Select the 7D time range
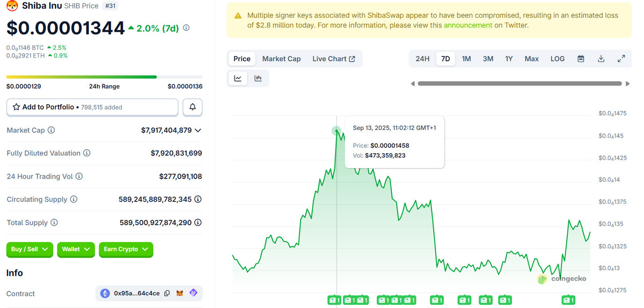The width and height of the screenshot is (644, 308). [445, 59]
